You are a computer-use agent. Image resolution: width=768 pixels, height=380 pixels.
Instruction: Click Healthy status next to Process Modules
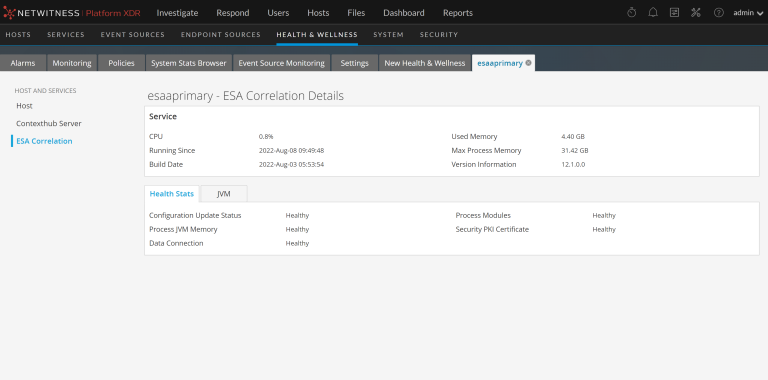click(604, 215)
